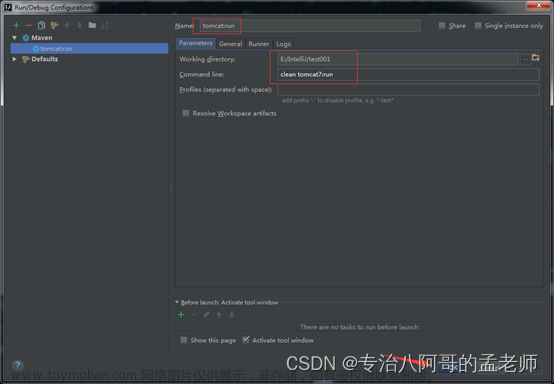Move before launch task down
The image size is (554, 384).
[x=232, y=314]
